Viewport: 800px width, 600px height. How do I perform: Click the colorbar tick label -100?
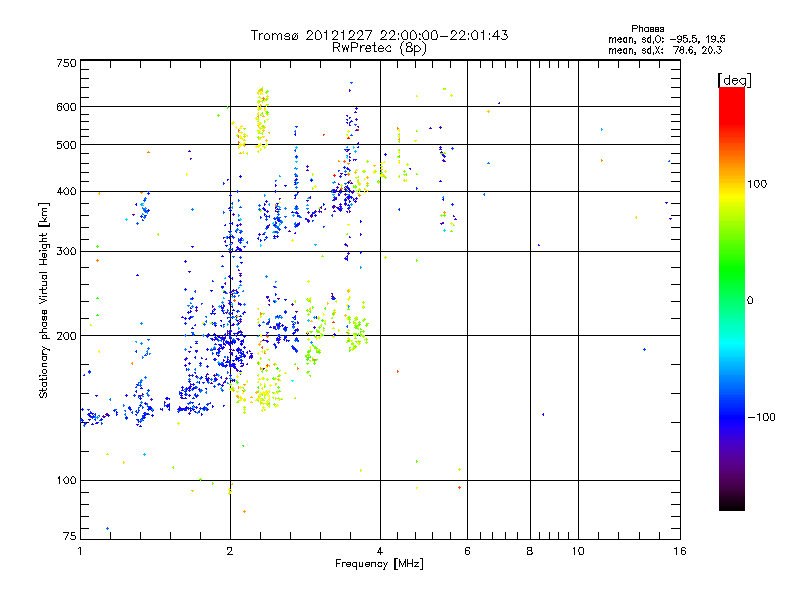(x=765, y=417)
